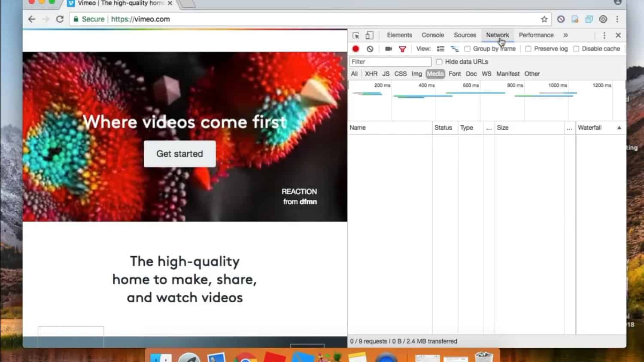
Task: Sort requests by Name column
Action: point(390,128)
